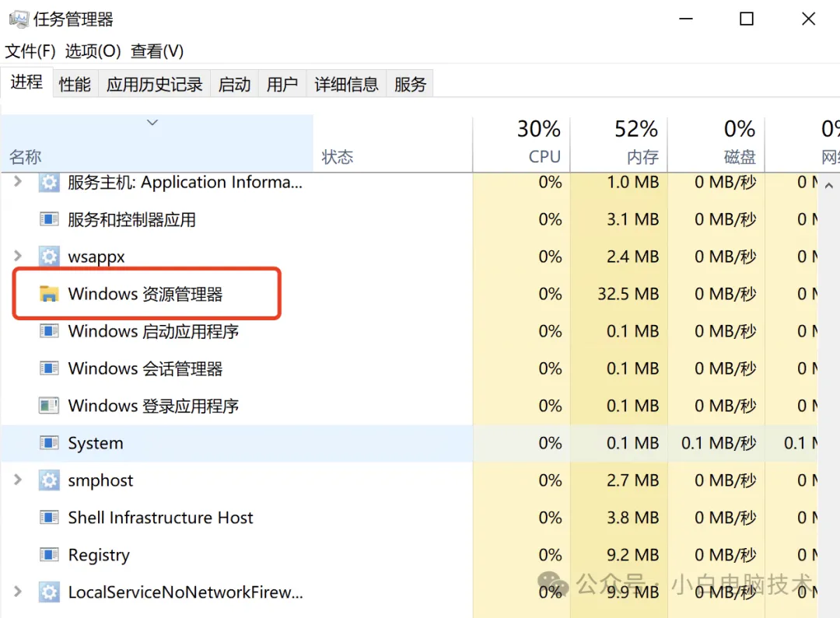This screenshot has height=618, width=840.
Task: Select the Windows 会话管理器 process name
Action: [x=145, y=368]
